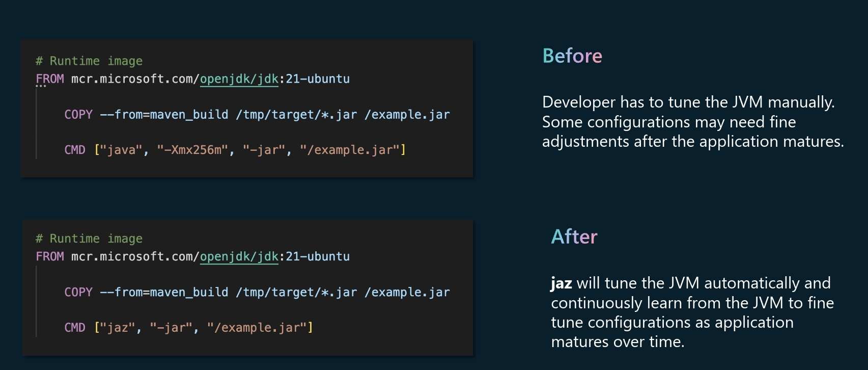Click the bold jaz word in the After description
This screenshot has height=370, width=868.
pyautogui.click(x=561, y=283)
